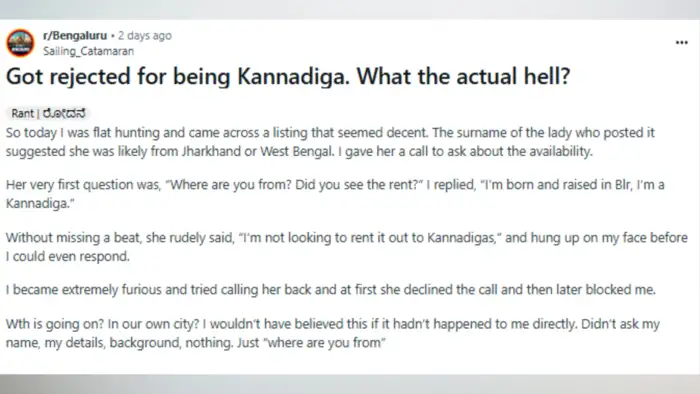Click the 'Blr' abbreviation in the post
Screen dimensions: 700x394
click(623, 184)
